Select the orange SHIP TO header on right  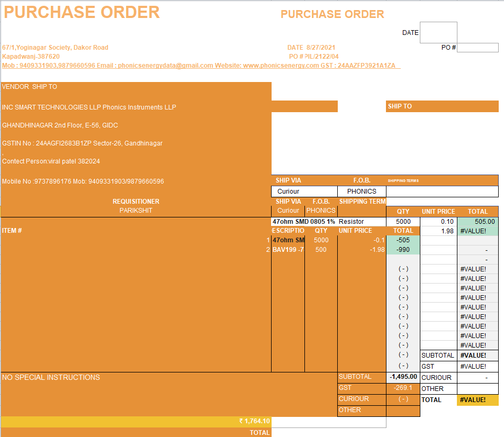[442, 106]
